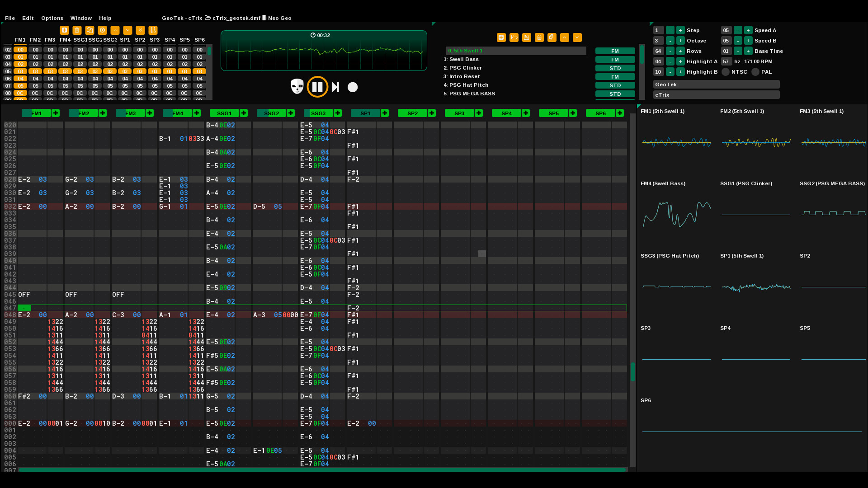The image size is (868, 488).
Task: Click the down chevron in the instrument panel
Action: [x=577, y=38]
